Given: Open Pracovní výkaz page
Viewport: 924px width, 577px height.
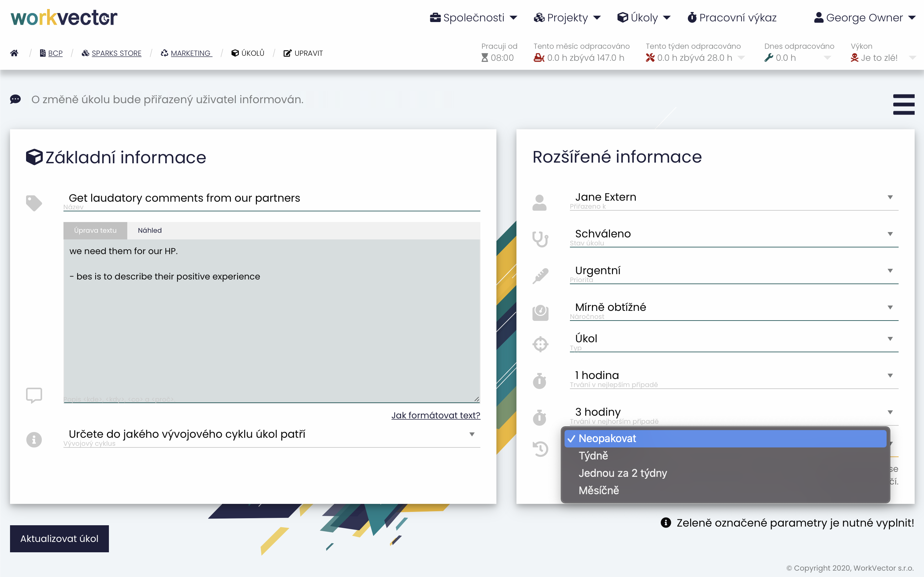Looking at the screenshot, I should pyautogui.click(x=732, y=18).
